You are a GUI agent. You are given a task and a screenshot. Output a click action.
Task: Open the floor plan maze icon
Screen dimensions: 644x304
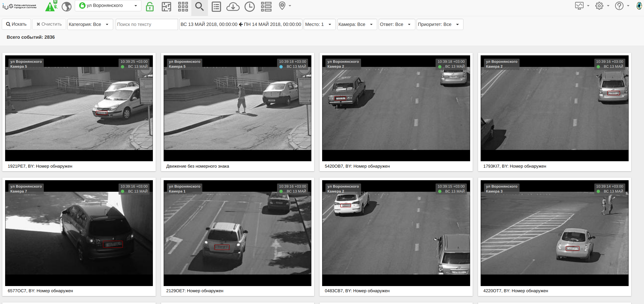coord(166,6)
